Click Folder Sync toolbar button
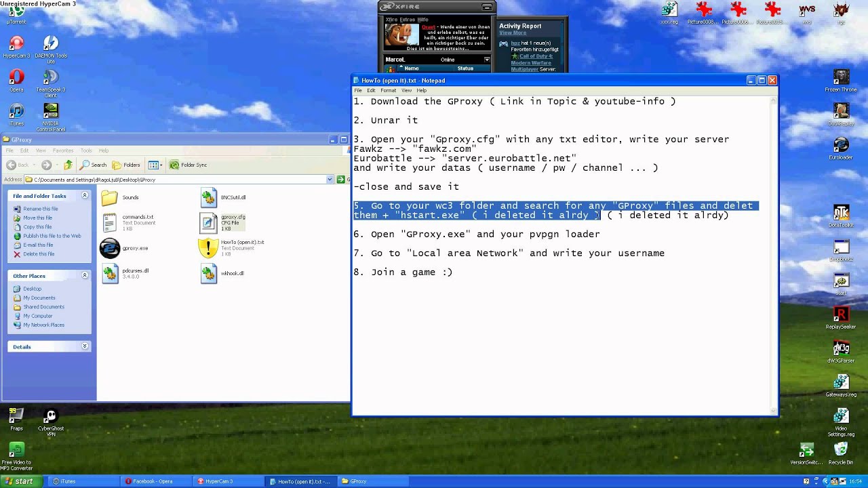 [189, 165]
